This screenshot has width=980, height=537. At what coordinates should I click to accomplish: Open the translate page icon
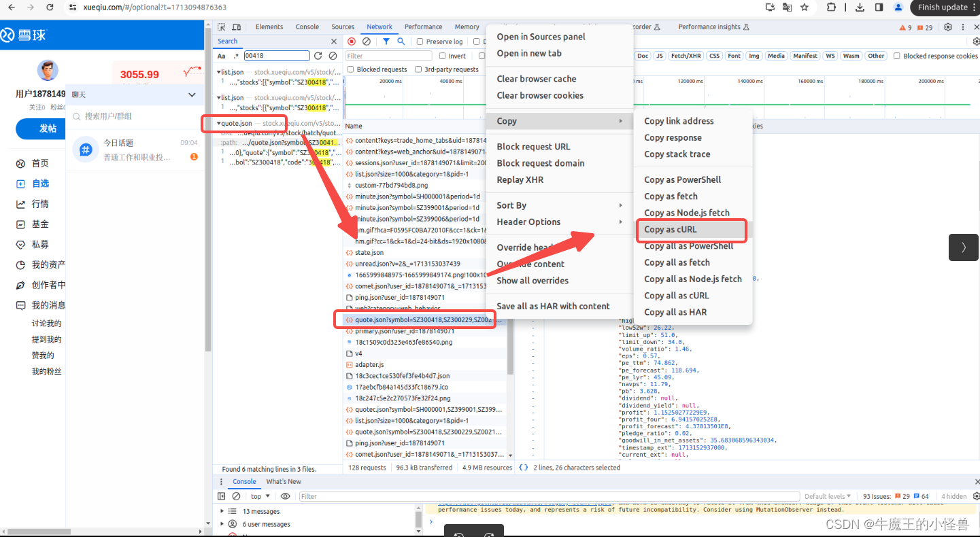(x=787, y=7)
